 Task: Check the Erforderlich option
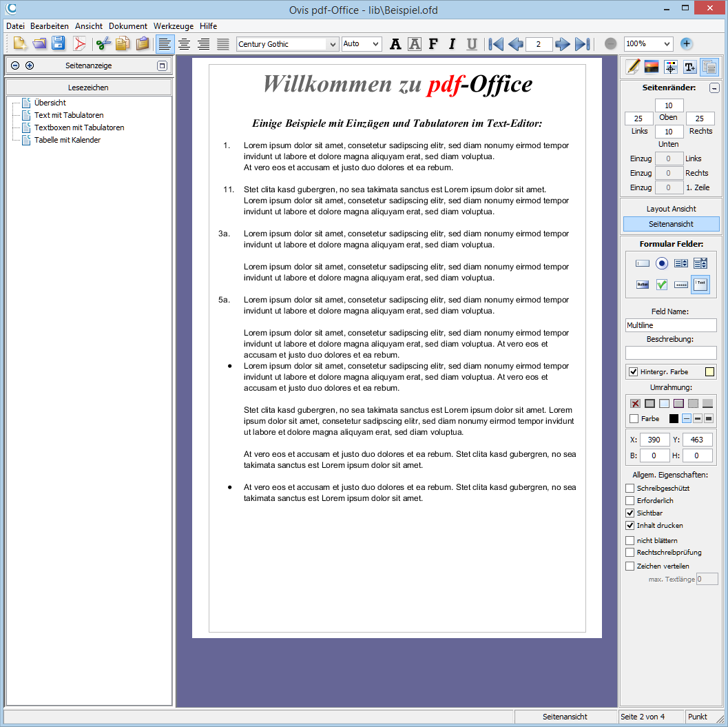pos(630,500)
